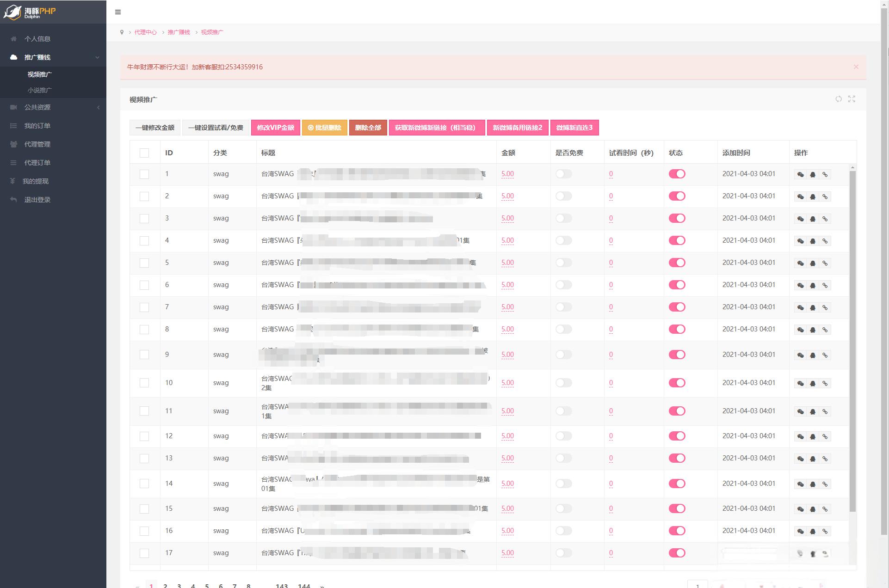Toggle 状态 switch off for row 15

click(677, 508)
